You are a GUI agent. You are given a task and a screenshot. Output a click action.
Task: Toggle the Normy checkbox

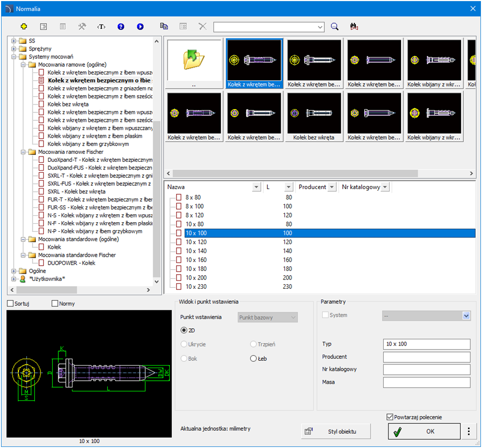(55, 304)
